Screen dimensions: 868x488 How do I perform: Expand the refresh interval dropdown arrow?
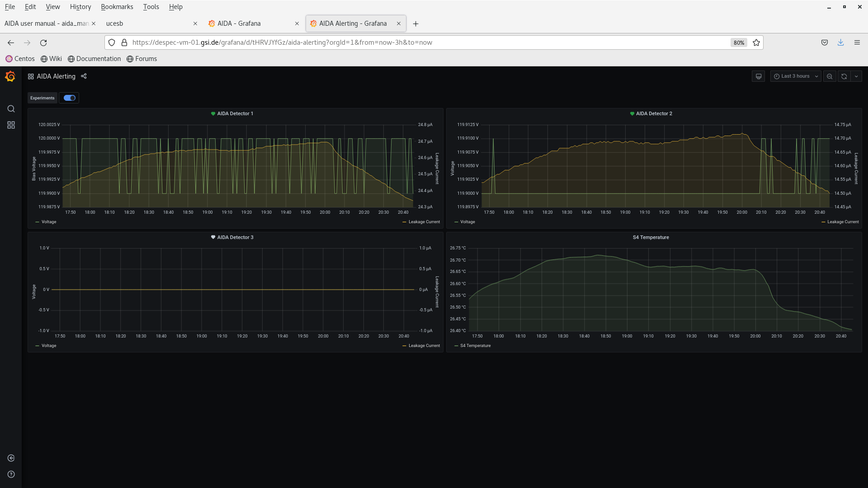point(856,76)
